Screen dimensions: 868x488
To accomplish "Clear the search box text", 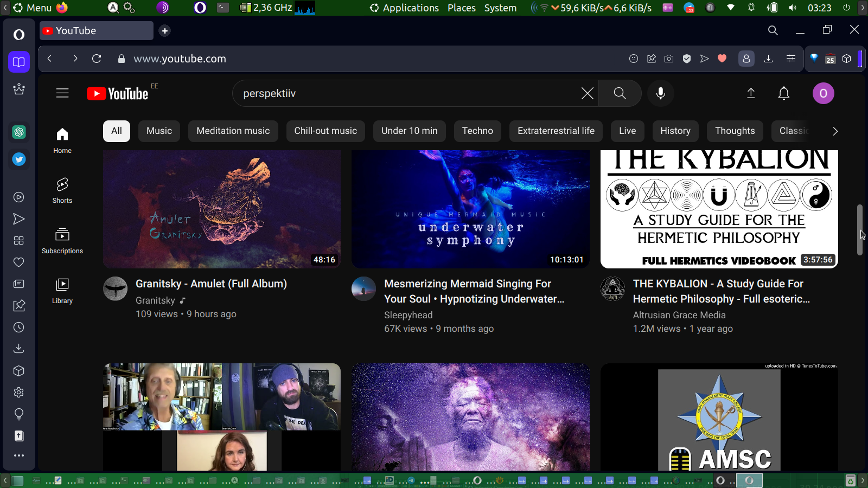I will (x=587, y=93).
